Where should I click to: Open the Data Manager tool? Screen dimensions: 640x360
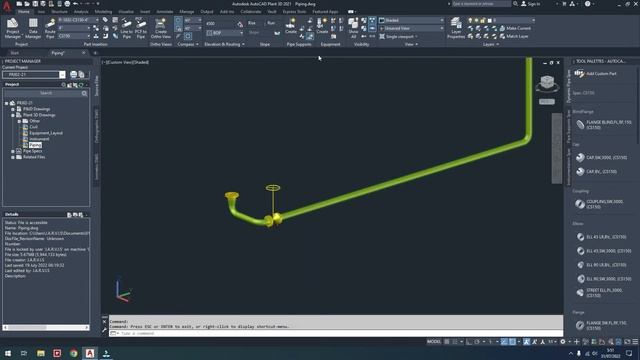point(33,28)
